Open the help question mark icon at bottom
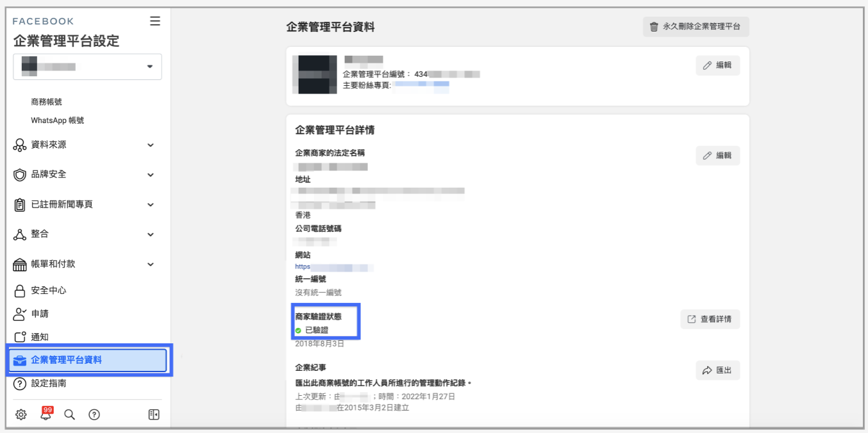Image resolution: width=868 pixels, height=433 pixels. coord(94,414)
